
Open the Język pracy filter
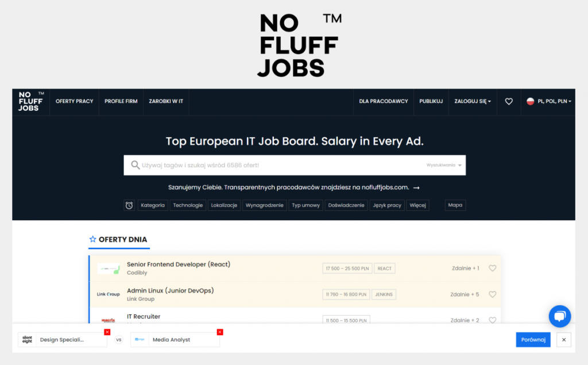point(387,205)
